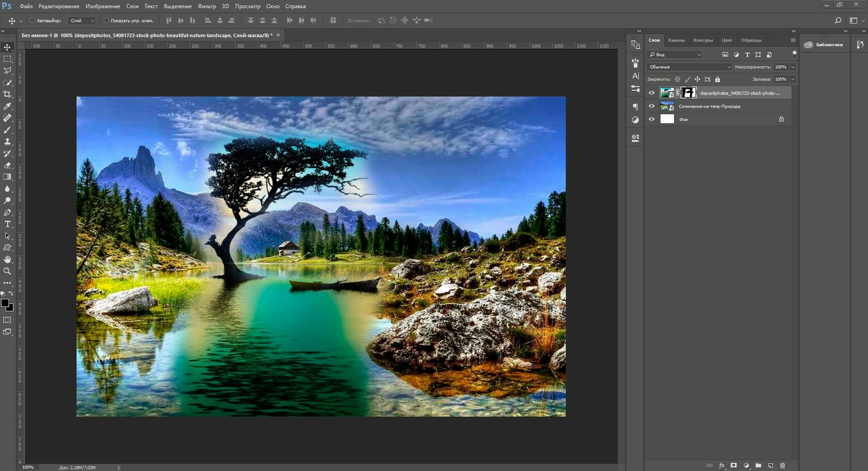Select the Gradient tool
Viewport: 868px width, 471px height.
[7, 177]
